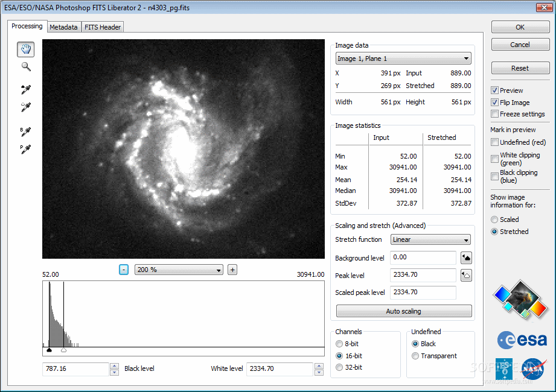Click the ESA logo

pyautogui.click(x=522, y=340)
